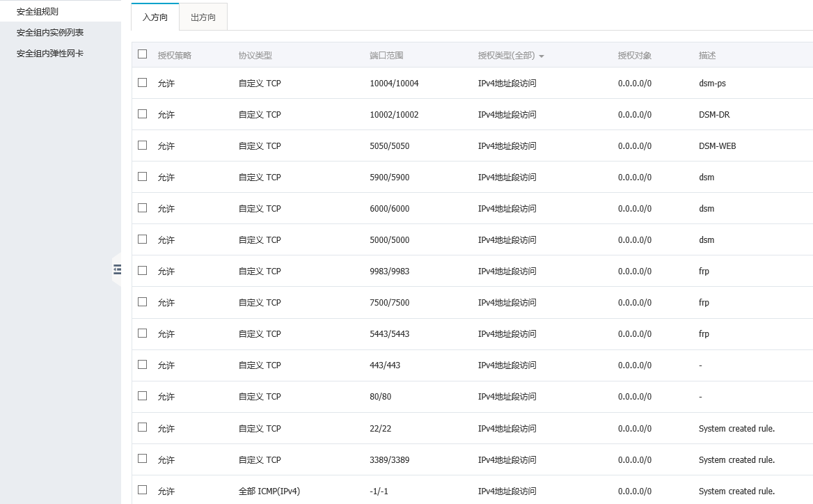The image size is (813, 504).
Task: Toggle the select-all checkbox in table header
Action: (143, 54)
